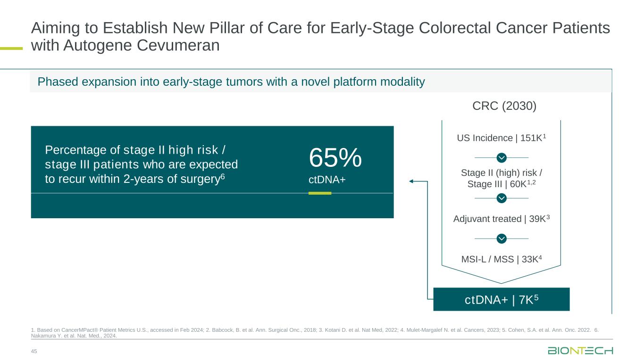Click the BioNTech logo
The height and width of the screenshot is (362, 644).
[580, 351]
